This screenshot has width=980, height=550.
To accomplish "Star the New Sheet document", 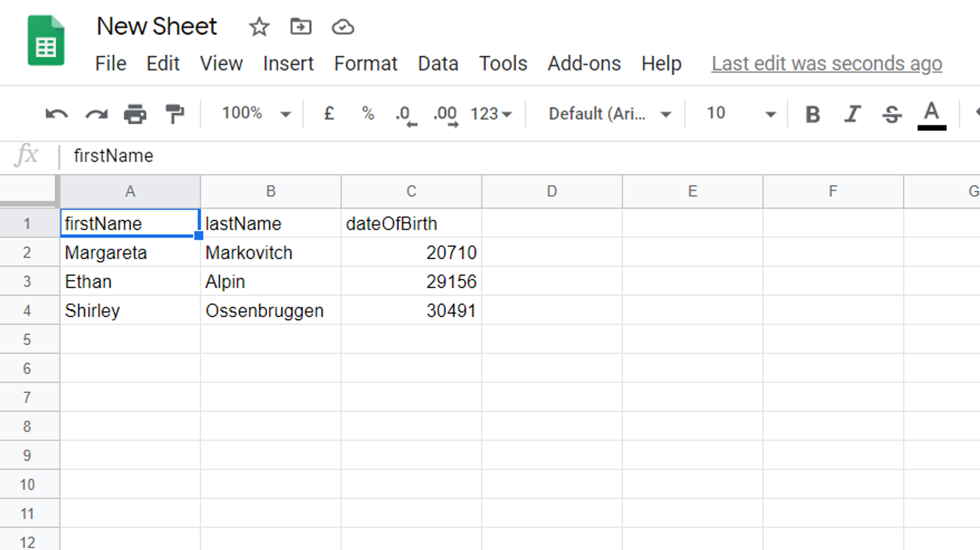I will click(259, 27).
